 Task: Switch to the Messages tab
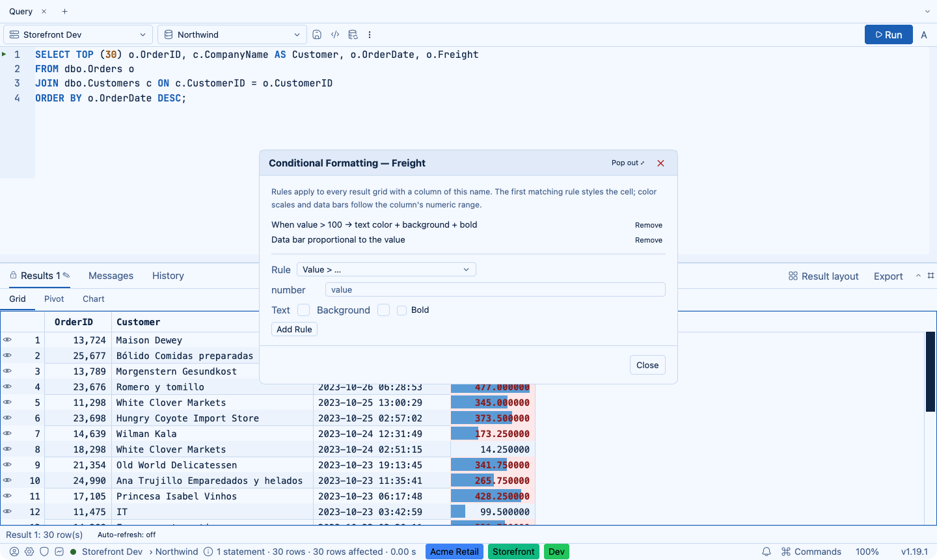pyautogui.click(x=111, y=276)
